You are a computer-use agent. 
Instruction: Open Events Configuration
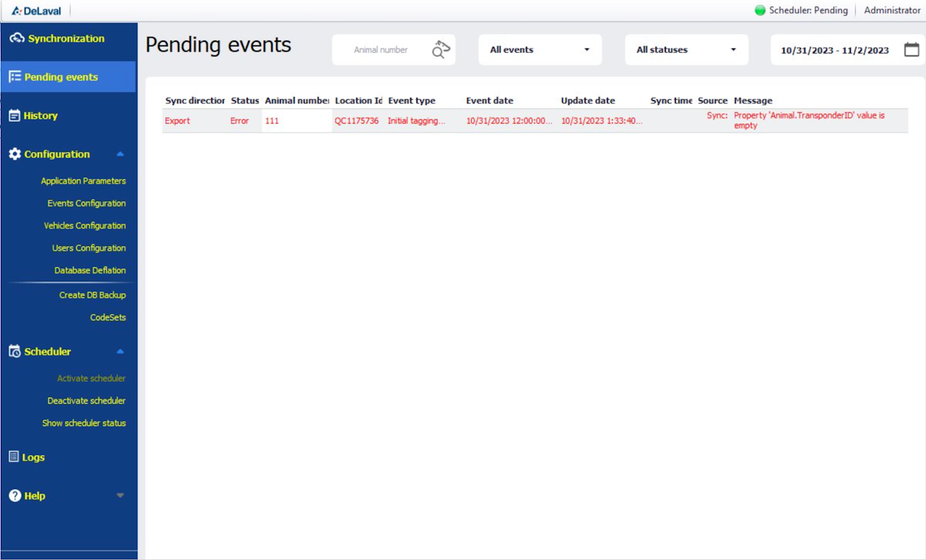pyautogui.click(x=87, y=203)
